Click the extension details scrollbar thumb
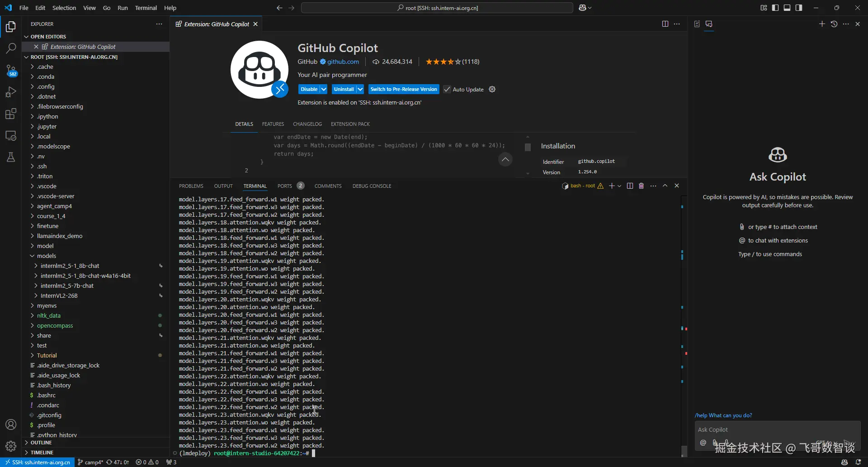The width and height of the screenshot is (868, 467). (528, 148)
